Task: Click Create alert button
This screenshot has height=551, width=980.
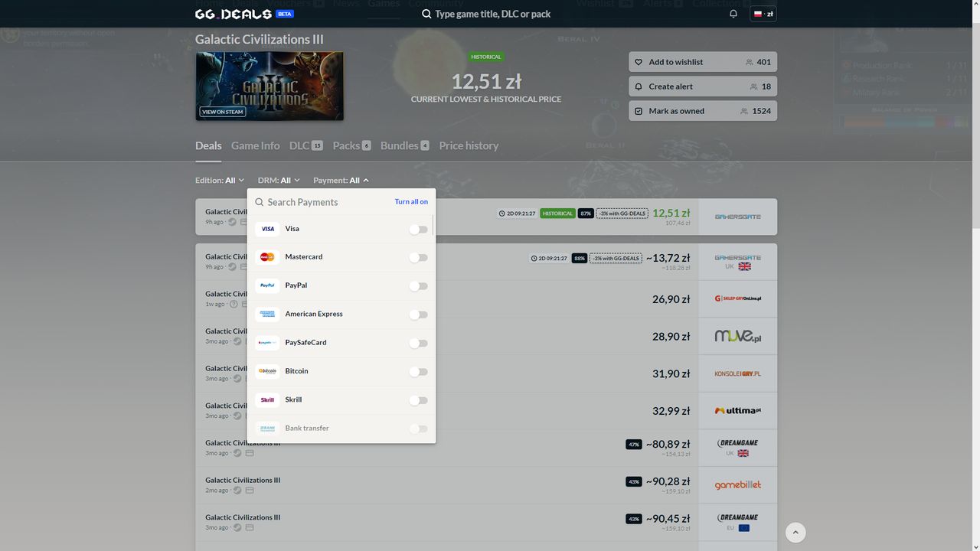Action: [703, 86]
